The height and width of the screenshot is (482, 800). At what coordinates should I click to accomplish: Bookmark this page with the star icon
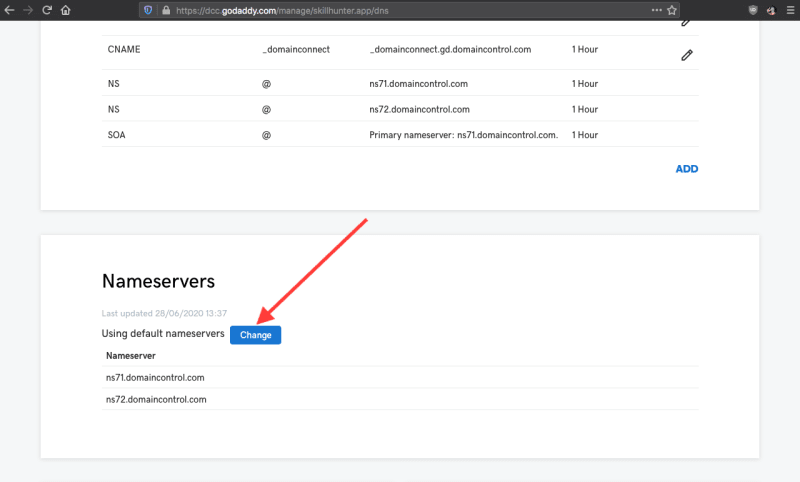point(672,10)
